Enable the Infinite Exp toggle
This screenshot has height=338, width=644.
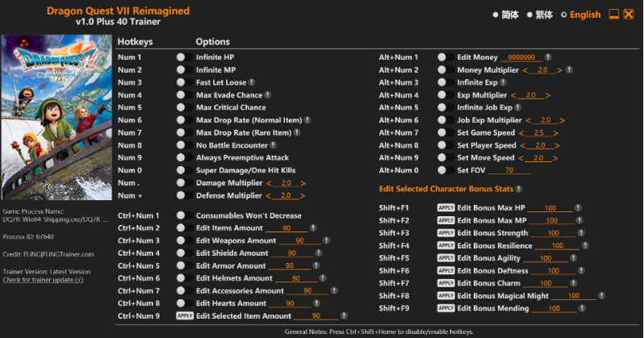coord(445,82)
